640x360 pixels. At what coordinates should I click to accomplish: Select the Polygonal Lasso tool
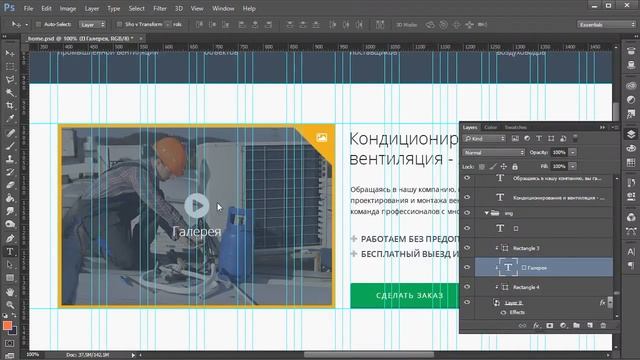coord(10,80)
